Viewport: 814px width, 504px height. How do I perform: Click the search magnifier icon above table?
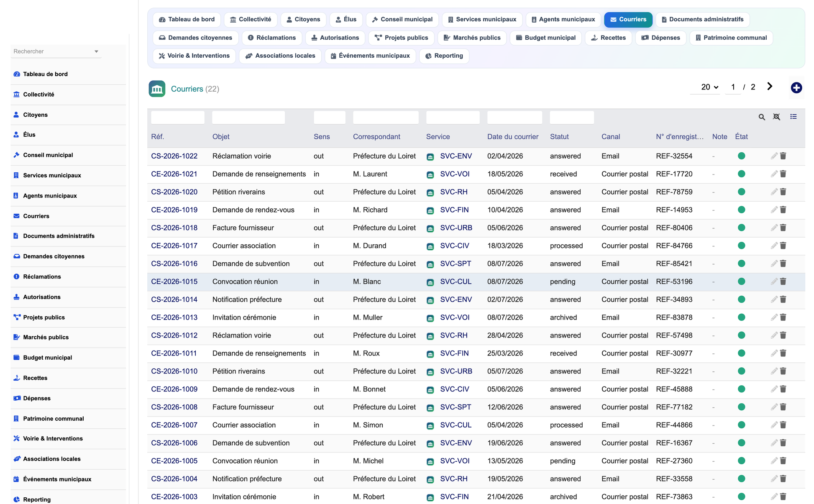(762, 117)
